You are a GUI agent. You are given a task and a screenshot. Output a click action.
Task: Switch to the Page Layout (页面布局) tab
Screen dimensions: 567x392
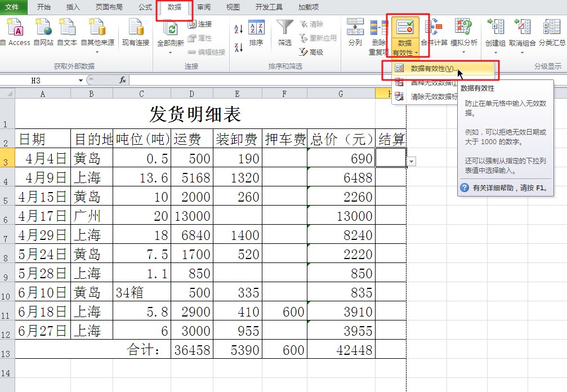[x=109, y=7]
